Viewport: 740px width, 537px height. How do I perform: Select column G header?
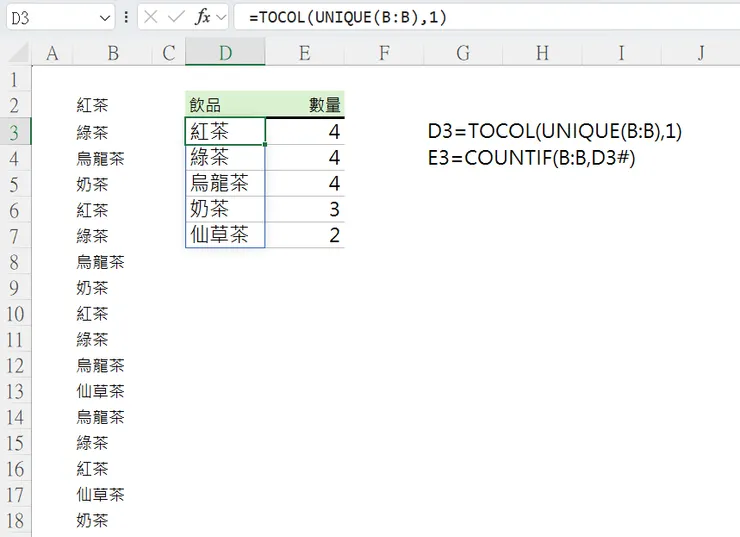(x=463, y=53)
